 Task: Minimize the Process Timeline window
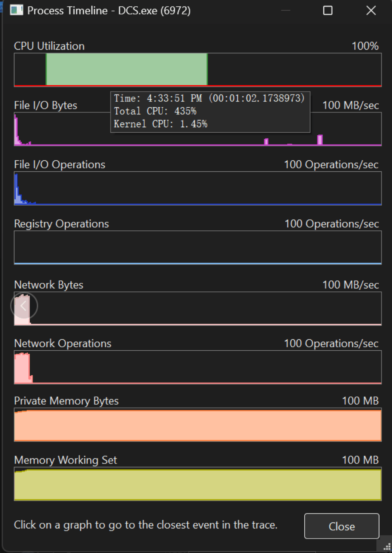[285, 11]
